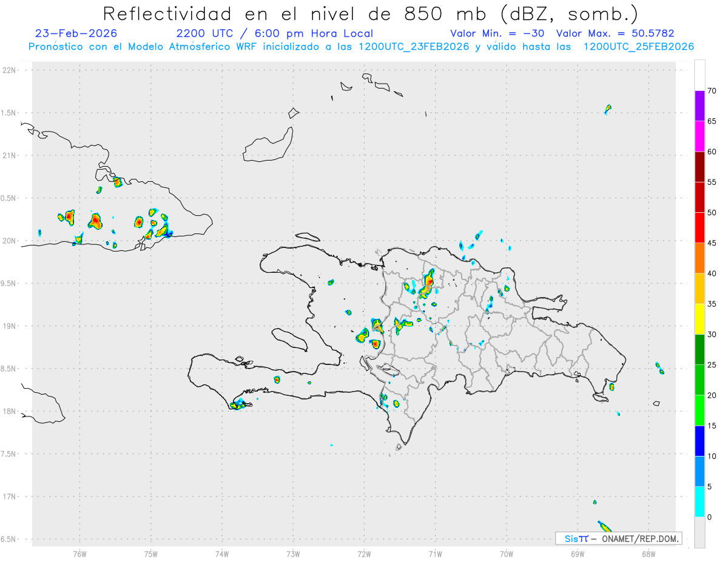Select the colorbar tick label "0"
Image resolution: width=728 pixels, height=562 pixels.
(710, 517)
